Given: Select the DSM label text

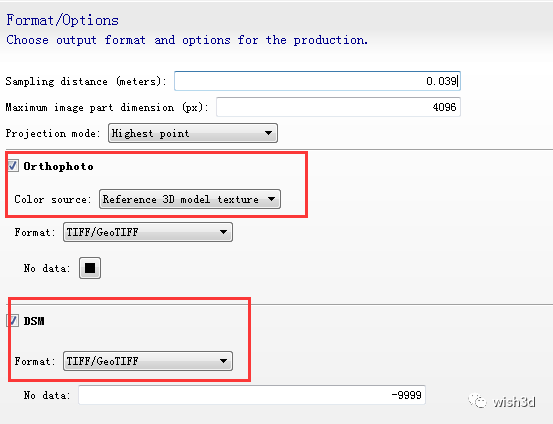Looking at the screenshot, I should (34, 321).
